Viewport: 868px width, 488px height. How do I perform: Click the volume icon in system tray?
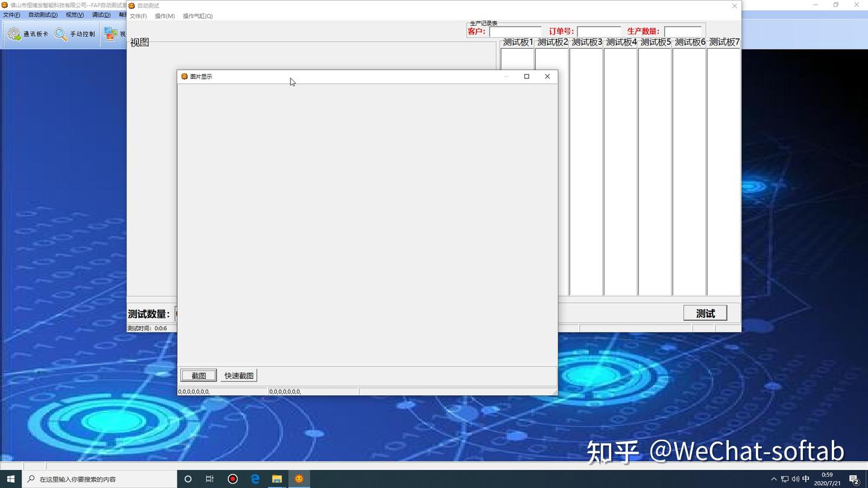click(795, 480)
